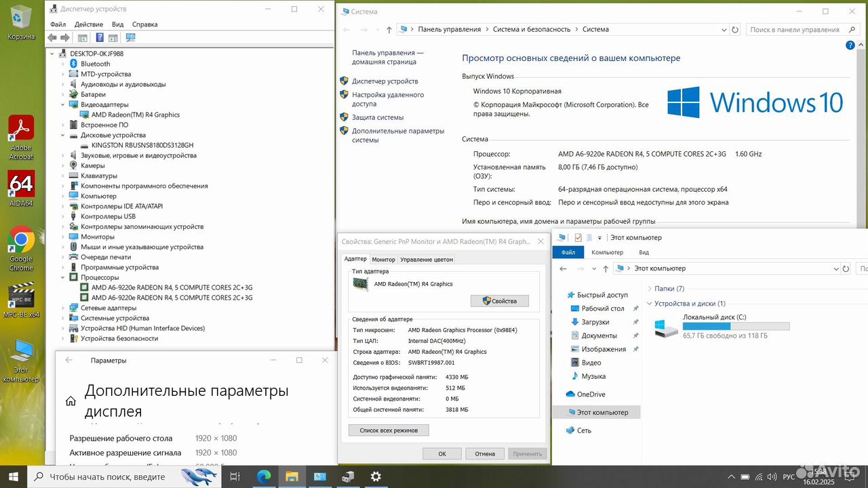This screenshot has width=868, height=488.
Task: Click the РУС language indicator in tray
Action: [789, 476]
